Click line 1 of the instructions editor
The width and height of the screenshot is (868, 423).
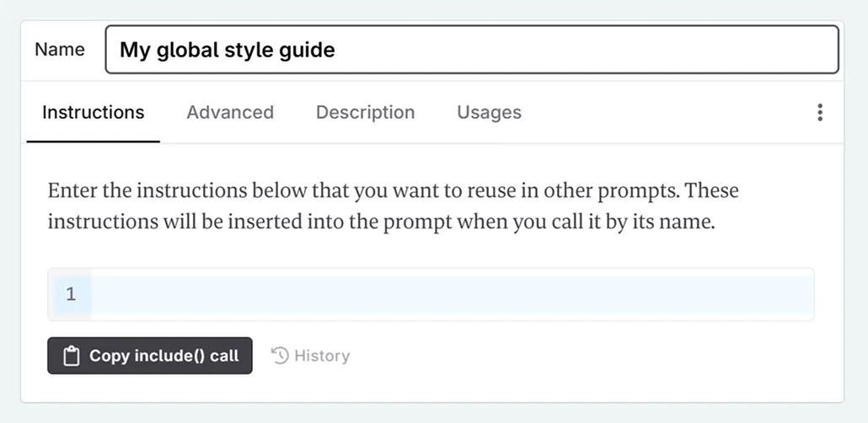point(421,295)
